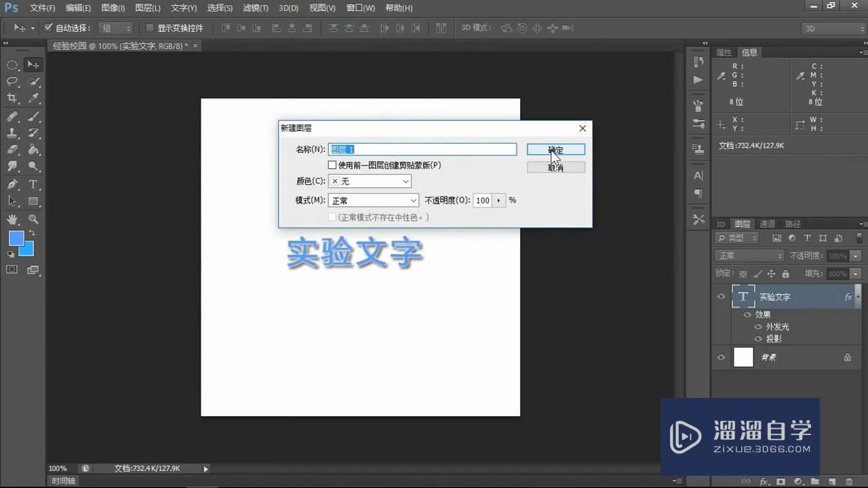Screen dimensions: 868x488
Task: Lock all for layer icon
Action: pyautogui.click(x=785, y=274)
